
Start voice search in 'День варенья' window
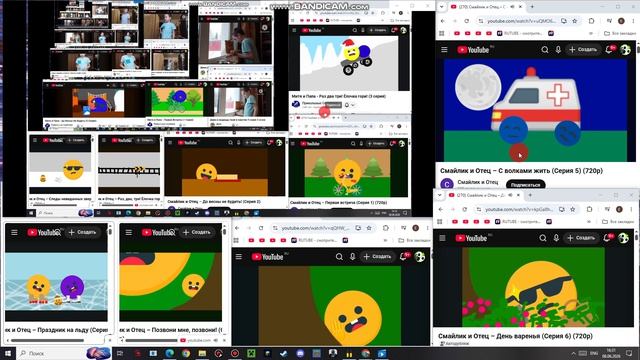[556, 238]
